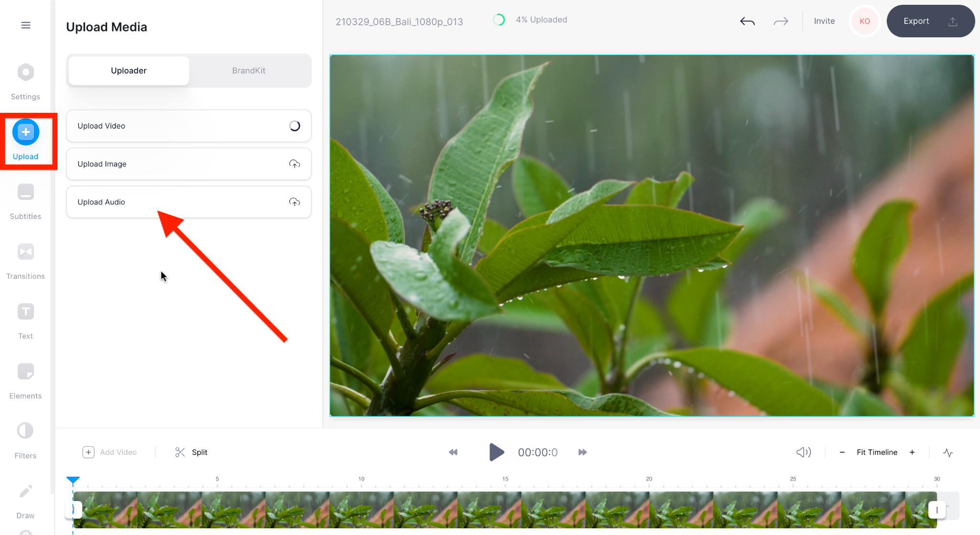Click the 5 second ruler mark

point(217,479)
